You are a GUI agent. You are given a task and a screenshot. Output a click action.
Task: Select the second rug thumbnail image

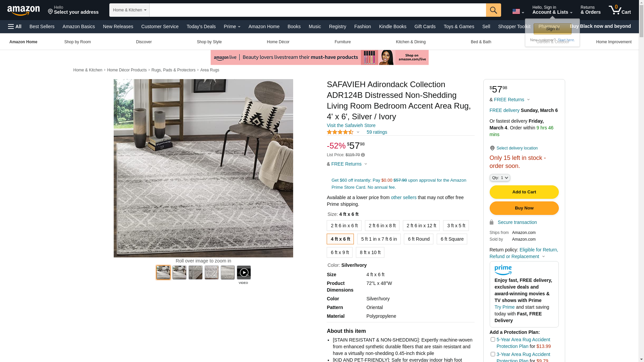click(179, 273)
